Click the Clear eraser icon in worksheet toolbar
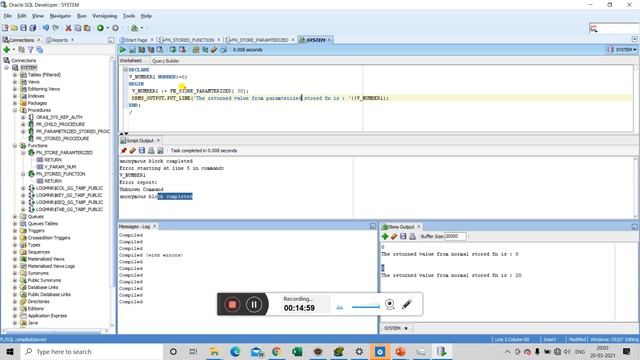Screen dimensions: 640x360 pos(214,50)
